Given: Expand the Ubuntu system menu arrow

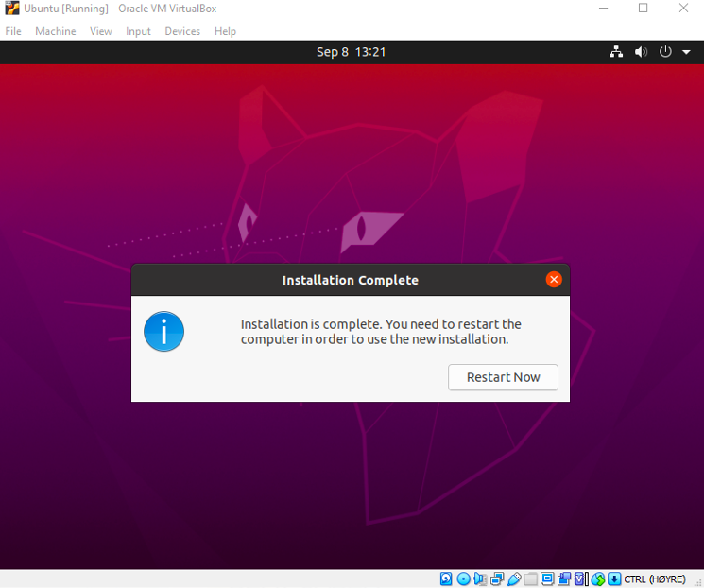Looking at the screenshot, I should click(686, 52).
